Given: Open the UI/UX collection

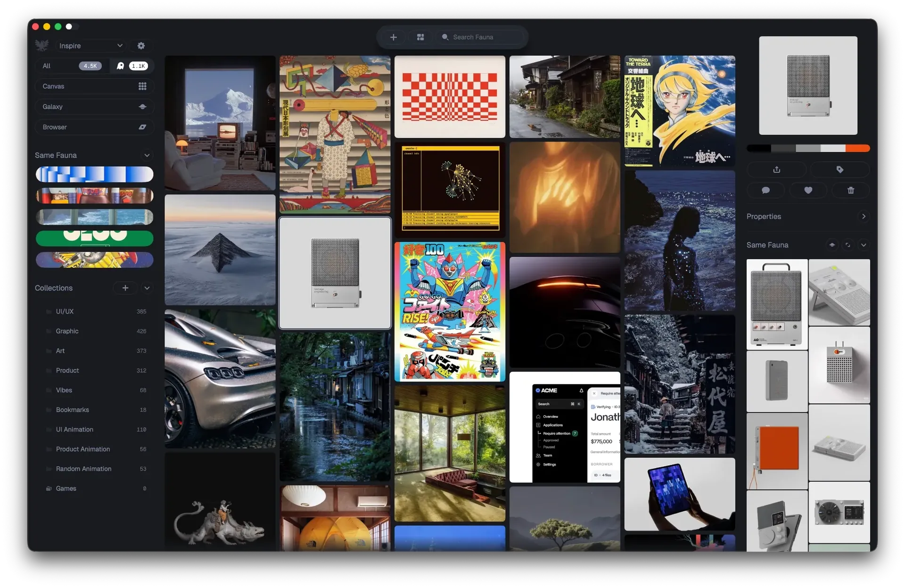Looking at the screenshot, I should point(94,311).
